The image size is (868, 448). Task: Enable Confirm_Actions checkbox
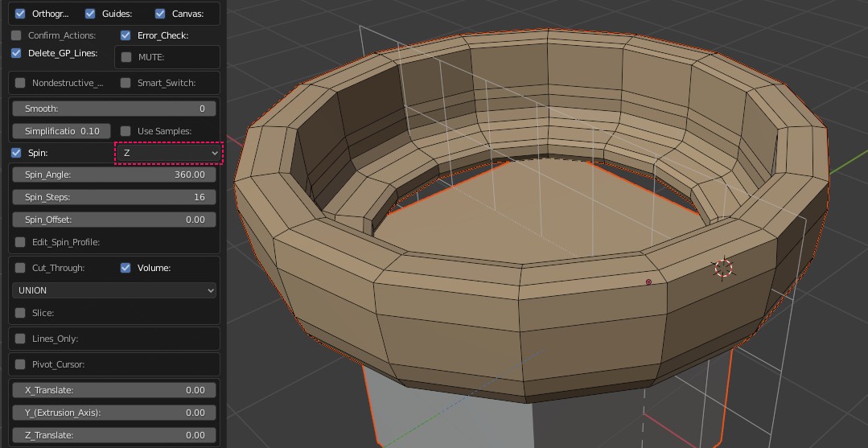(17, 35)
